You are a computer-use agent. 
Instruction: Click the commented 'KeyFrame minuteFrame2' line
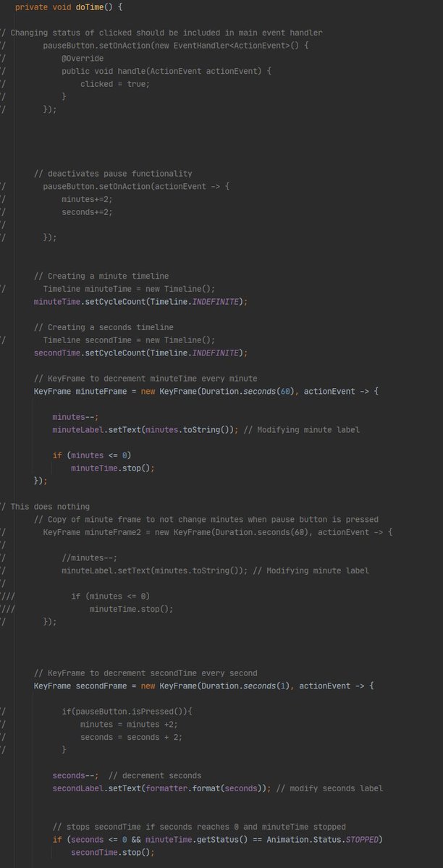point(218,531)
